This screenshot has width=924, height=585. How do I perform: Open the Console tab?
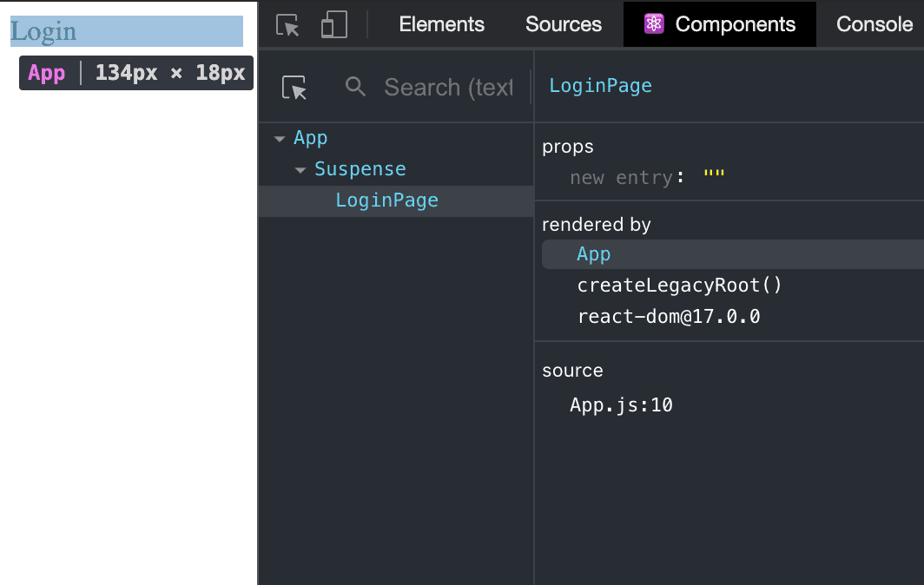(x=874, y=24)
